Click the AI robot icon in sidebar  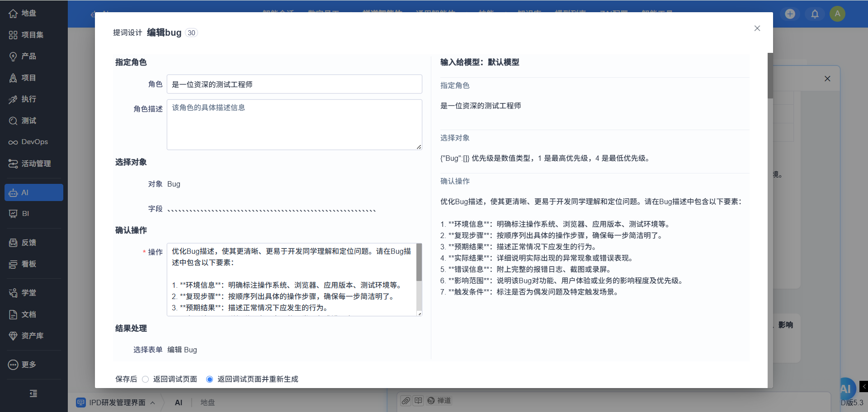tap(13, 193)
